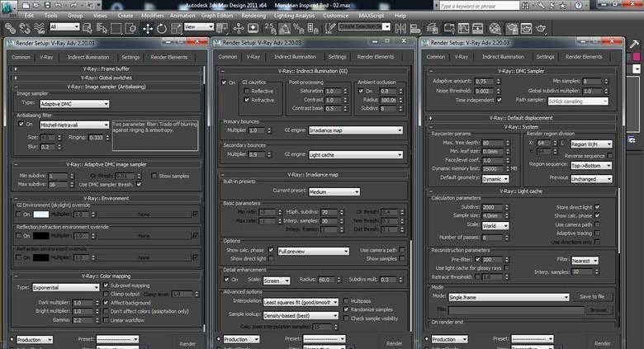
Task: Click the Use Pivot Point Center icon
Action: click(x=222, y=28)
